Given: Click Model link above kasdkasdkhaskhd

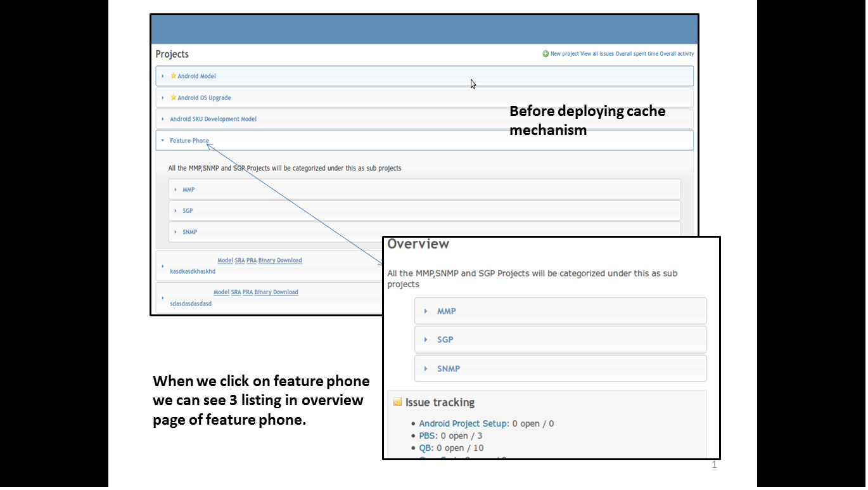Looking at the screenshot, I should coord(225,261).
